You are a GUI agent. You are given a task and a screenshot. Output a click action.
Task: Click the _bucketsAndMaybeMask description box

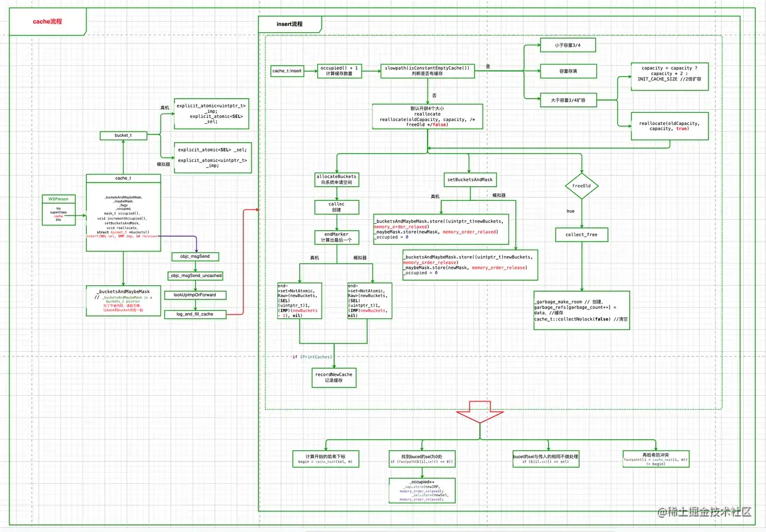123,301
